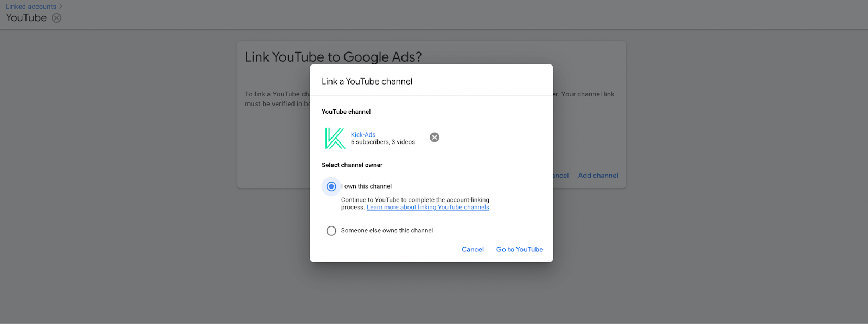Screen dimensions: 868x324
Task: Click the 'YouTube' page title text
Action: pos(26,18)
